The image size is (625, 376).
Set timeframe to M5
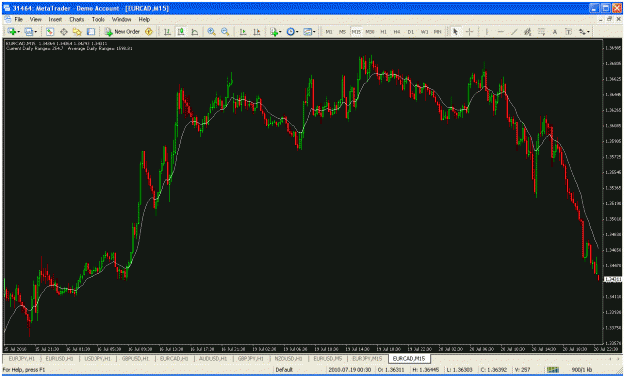342,31
